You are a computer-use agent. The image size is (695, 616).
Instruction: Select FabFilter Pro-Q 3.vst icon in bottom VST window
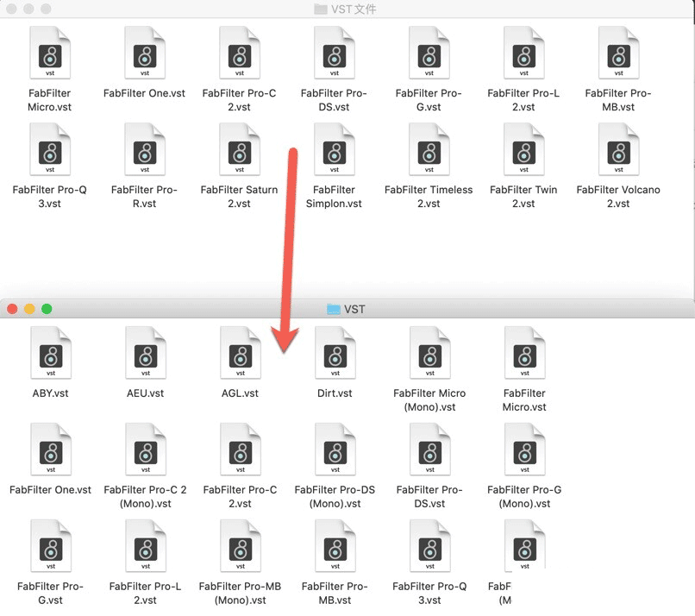[430, 546]
